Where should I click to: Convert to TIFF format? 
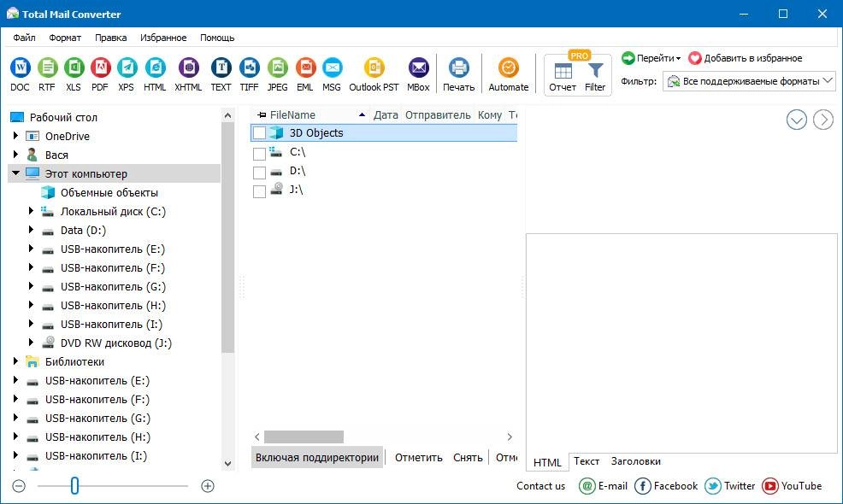point(249,74)
